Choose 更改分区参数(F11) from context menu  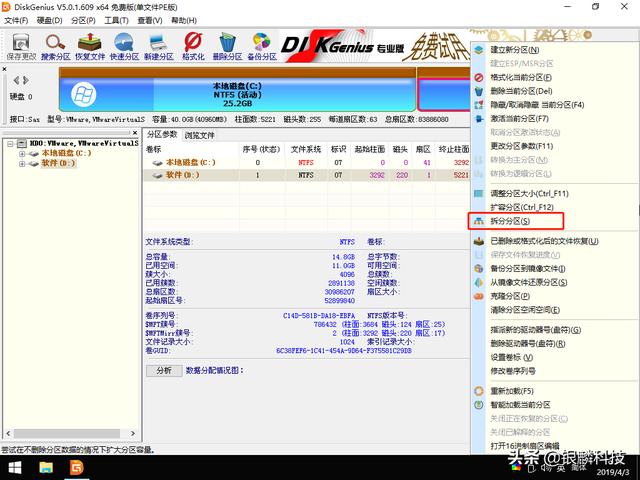coord(554,146)
